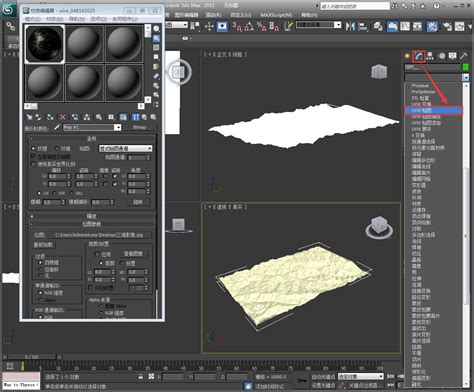Choose UVW 贴图 from modifier list
The width and height of the screenshot is (474, 392).
pos(433,110)
